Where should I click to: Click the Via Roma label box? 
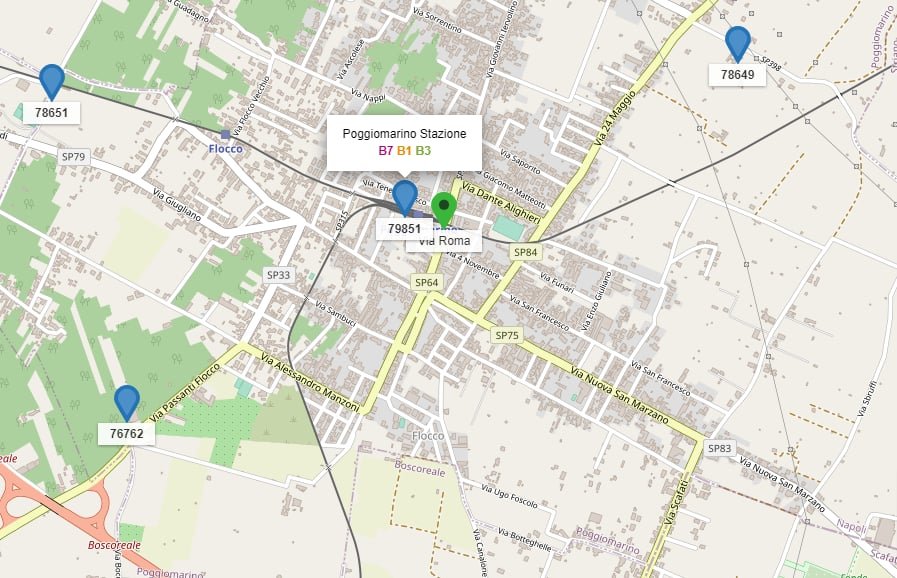(x=444, y=241)
